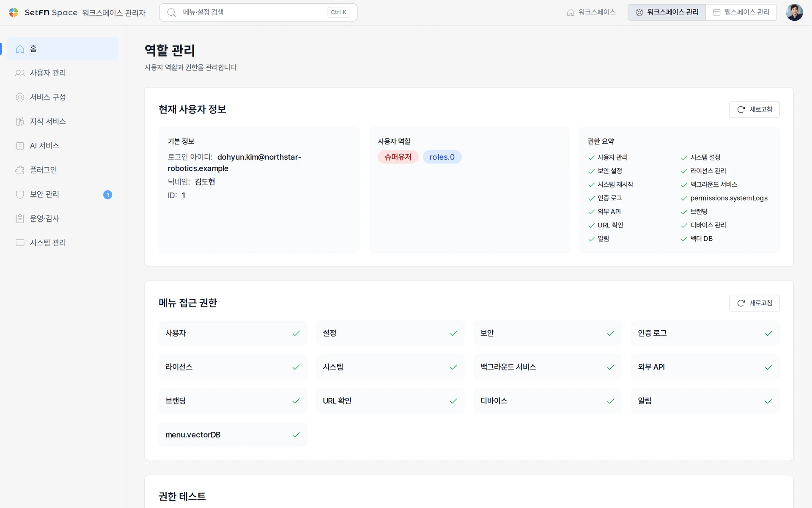Open 서비스 구성 in sidebar
Image resolution: width=812 pixels, height=508 pixels.
click(x=63, y=97)
